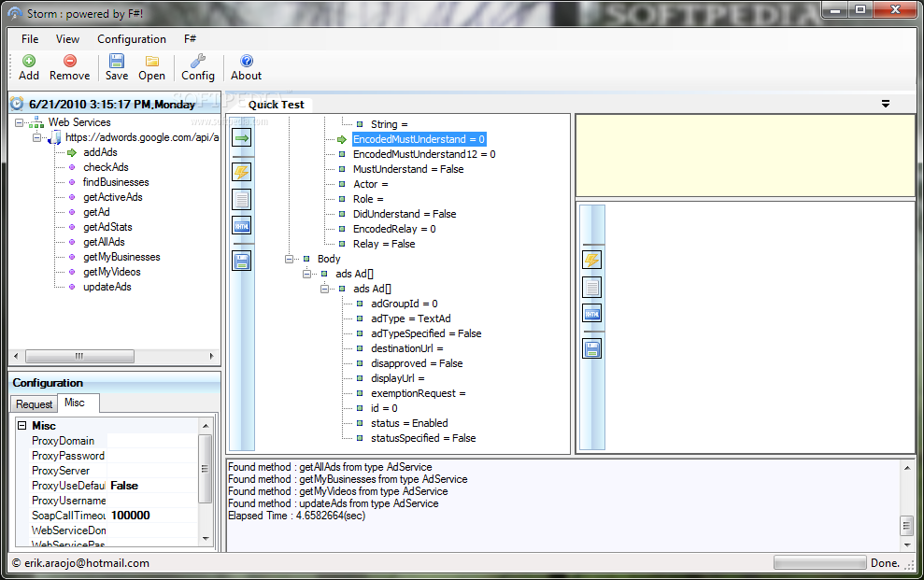Image resolution: width=924 pixels, height=580 pixels.
Task: Open the F# menu
Action: point(190,39)
